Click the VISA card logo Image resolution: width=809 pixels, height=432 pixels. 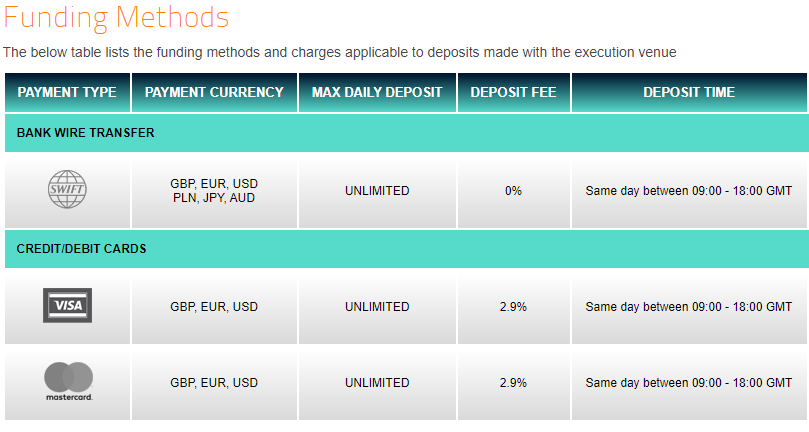pyautogui.click(x=68, y=306)
